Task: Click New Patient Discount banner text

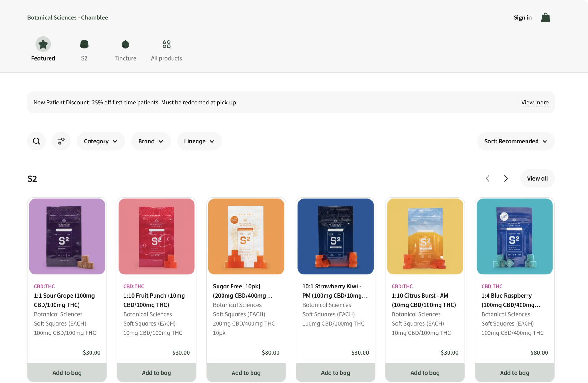Action: coord(135,103)
